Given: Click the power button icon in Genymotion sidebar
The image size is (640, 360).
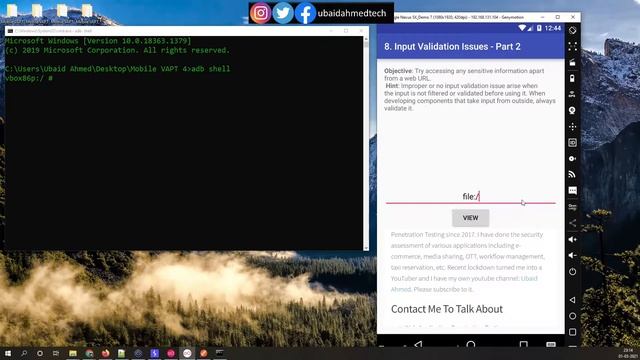Looking at the screenshot, I should click(x=572, y=272).
